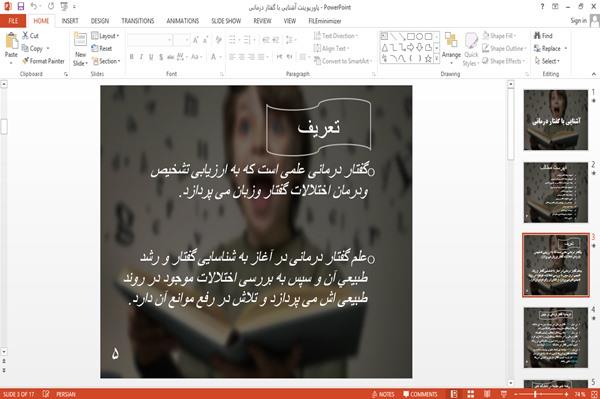The image size is (600, 399).
Task: Adjust the zoom slider handle
Action: point(535,394)
